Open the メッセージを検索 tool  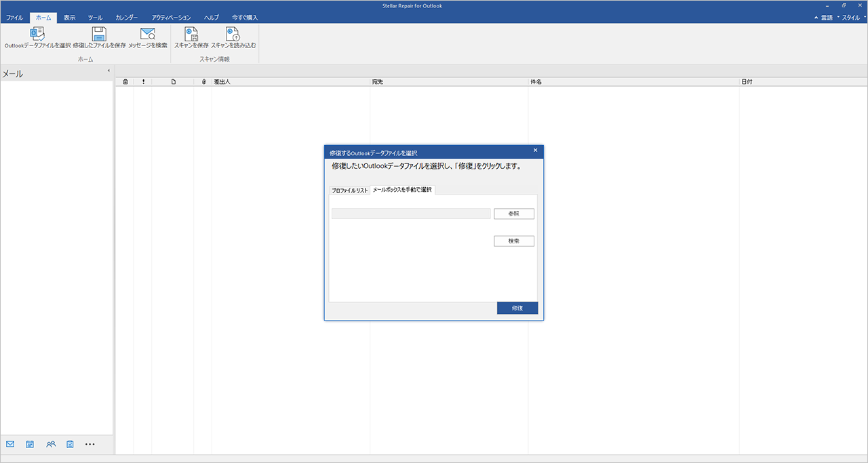(148, 39)
